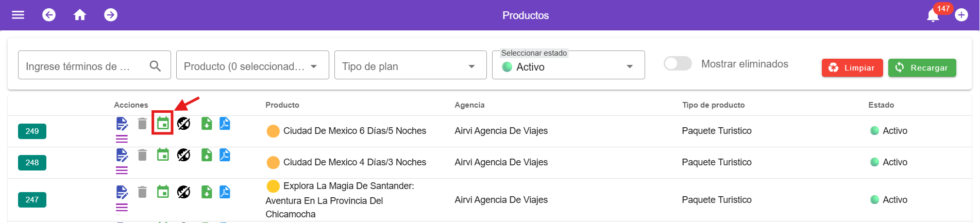
Task: Open the hamburger navigation menu
Action: pyautogui.click(x=18, y=15)
